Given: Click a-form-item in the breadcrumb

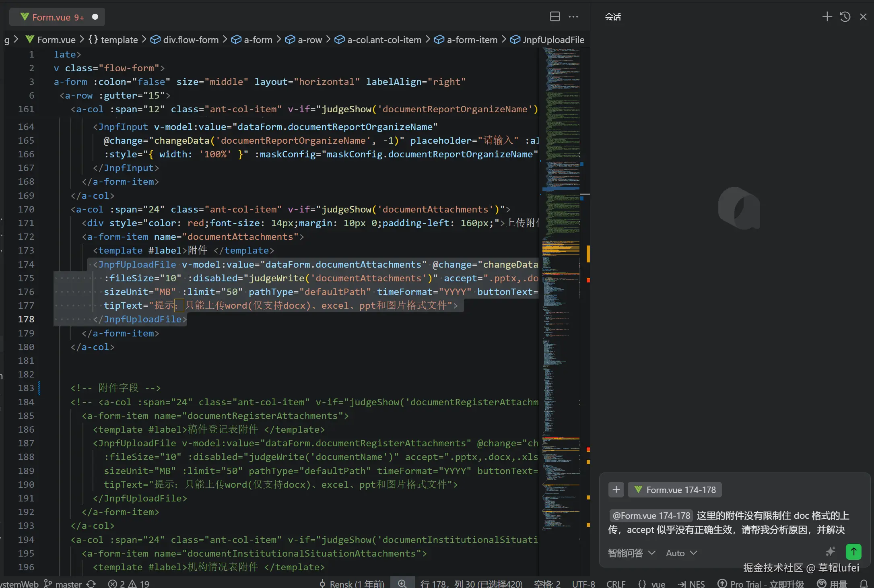Looking at the screenshot, I should pos(472,39).
